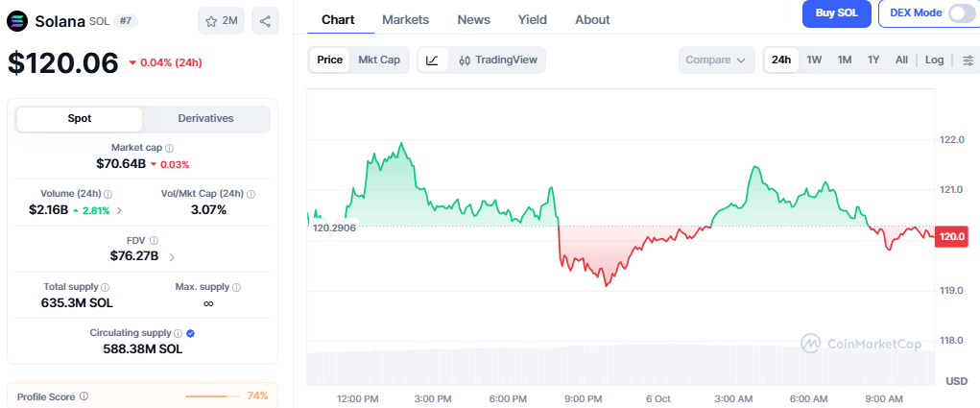Open the Chart tab
980x408 pixels.
(338, 19)
